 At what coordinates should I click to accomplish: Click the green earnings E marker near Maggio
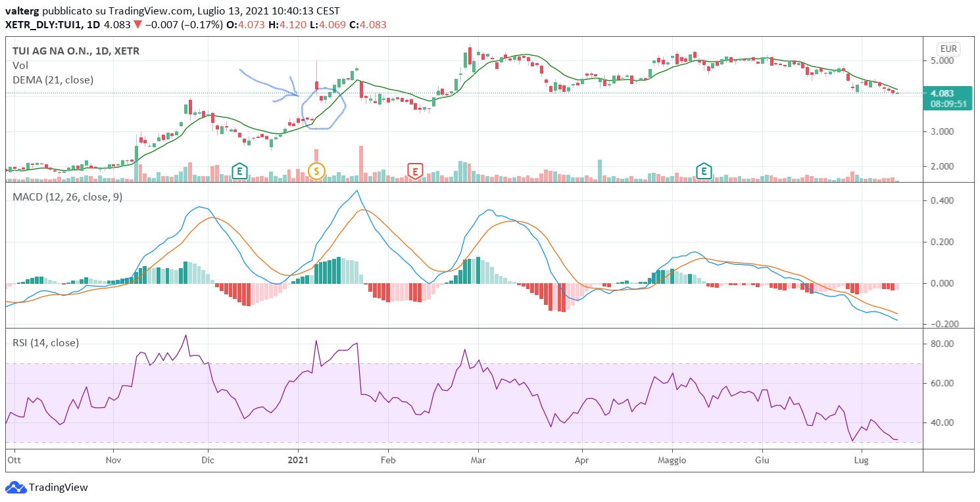704,171
